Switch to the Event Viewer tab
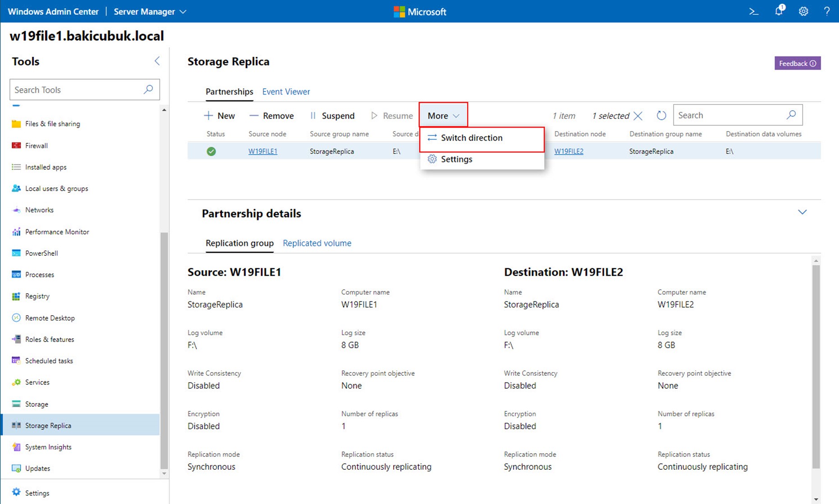Viewport: 839px width, 504px height. click(x=286, y=91)
